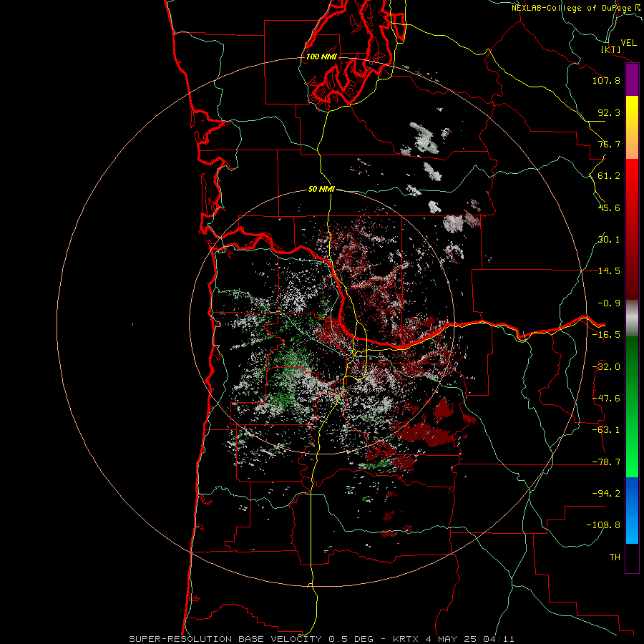Select the -63.1 legend value
The width and height of the screenshot is (644, 644).
click(x=606, y=430)
